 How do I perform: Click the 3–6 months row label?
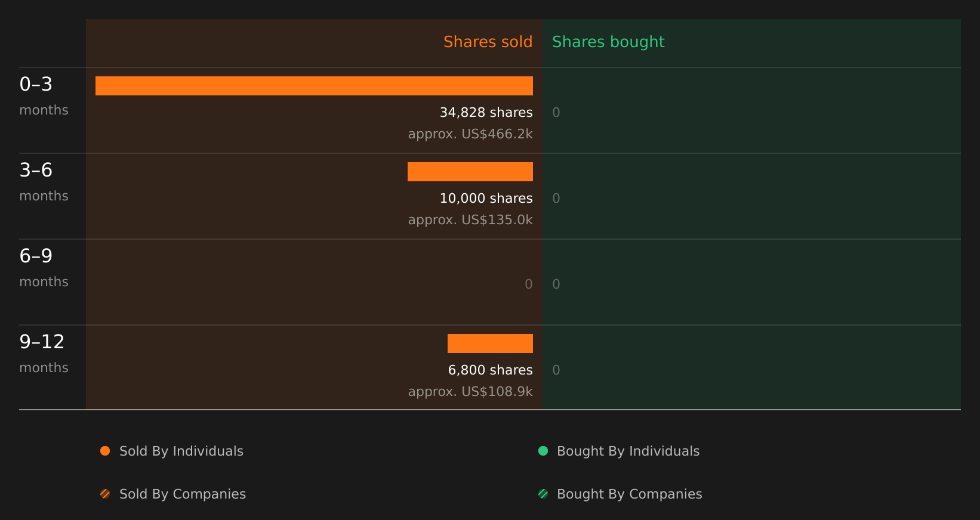coord(44,182)
